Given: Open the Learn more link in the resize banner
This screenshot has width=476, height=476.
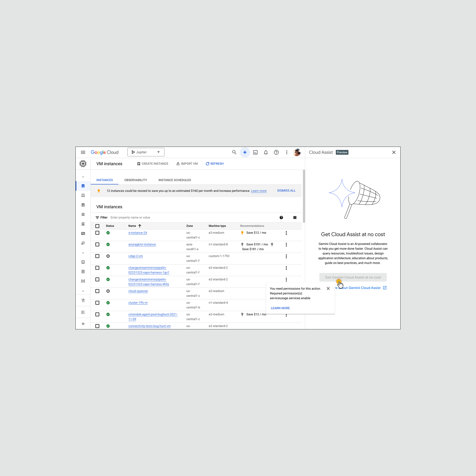Looking at the screenshot, I should click(x=259, y=191).
